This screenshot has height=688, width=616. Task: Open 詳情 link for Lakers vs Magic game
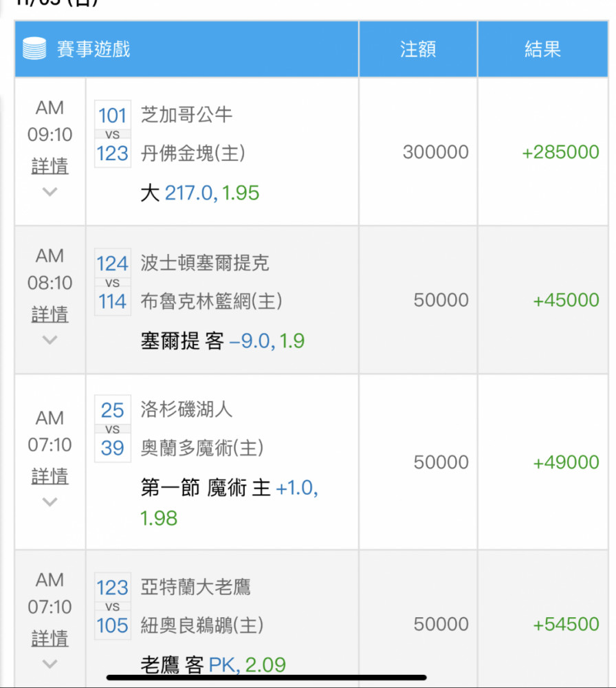[50, 476]
